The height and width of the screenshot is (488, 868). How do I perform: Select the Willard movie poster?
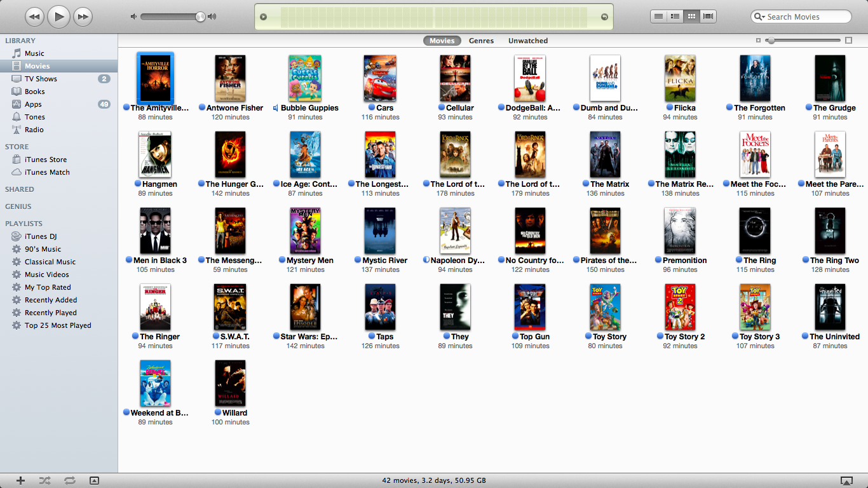click(230, 383)
